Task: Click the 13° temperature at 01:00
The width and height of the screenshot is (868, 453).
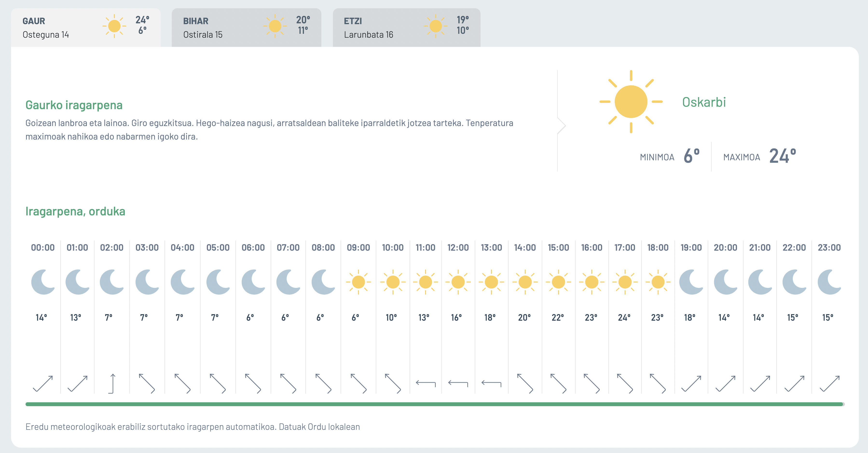Action: 76,317
